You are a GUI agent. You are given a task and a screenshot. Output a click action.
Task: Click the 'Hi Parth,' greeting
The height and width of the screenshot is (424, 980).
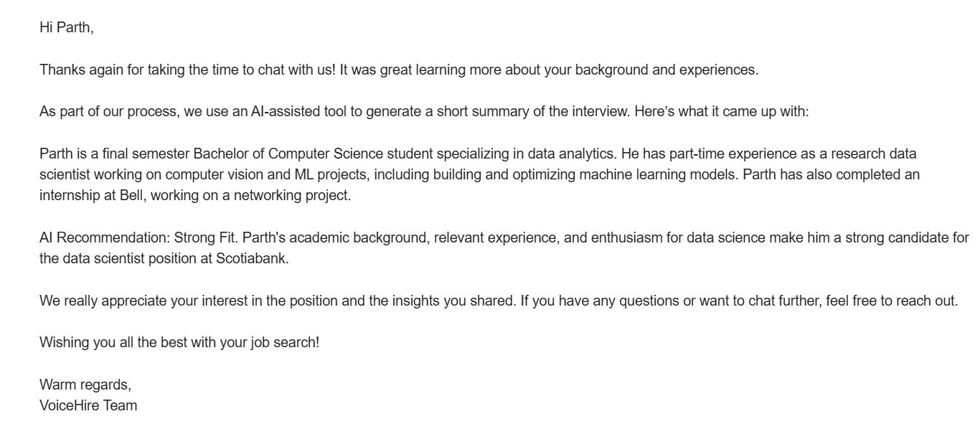click(x=66, y=28)
